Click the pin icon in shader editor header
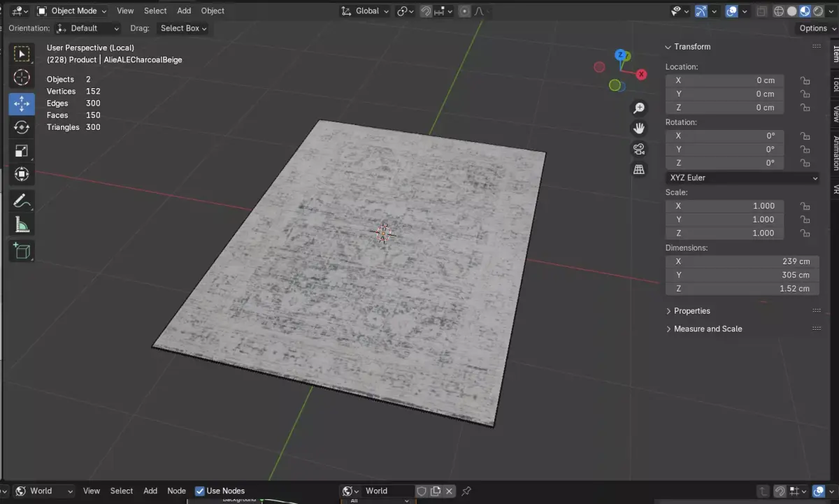Image resolution: width=839 pixels, height=504 pixels. point(466,491)
